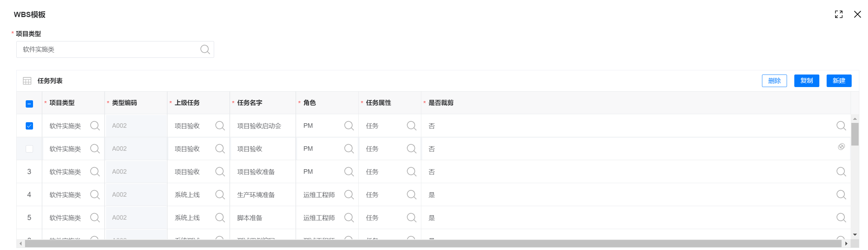Open 上级任务 lookup in row named 项目验收

point(220,149)
